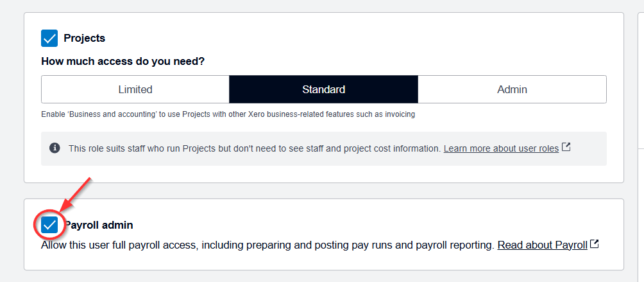Click external link icon next to Read about Payroll
644x282 pixels.
click(x=595, y=244)
